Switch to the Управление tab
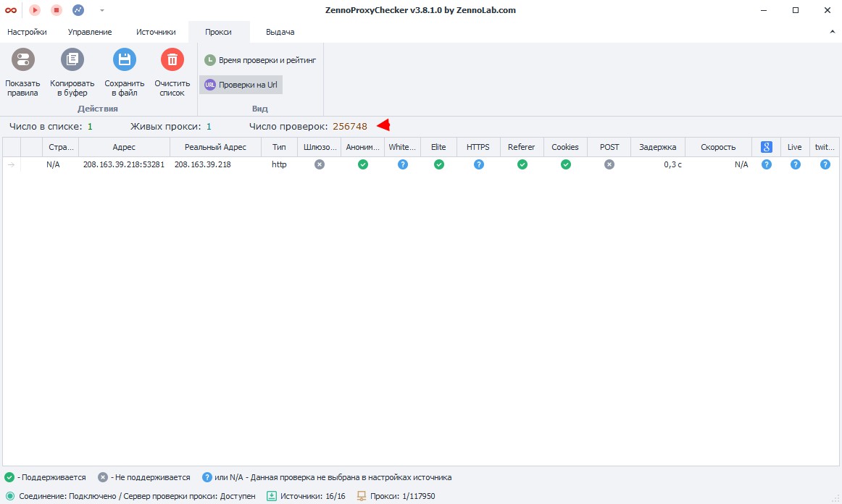The width and height of the screenshot is (842, 504). (90, 32)
